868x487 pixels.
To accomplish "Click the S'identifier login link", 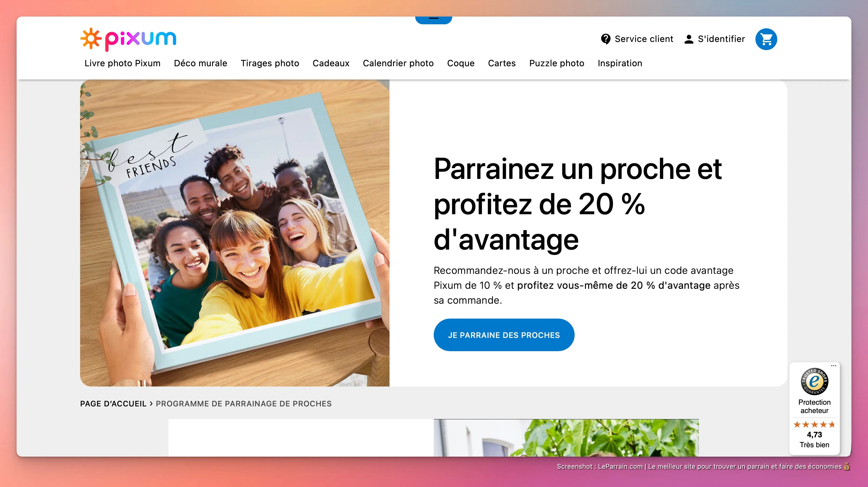I will click(x=721, y=39).
